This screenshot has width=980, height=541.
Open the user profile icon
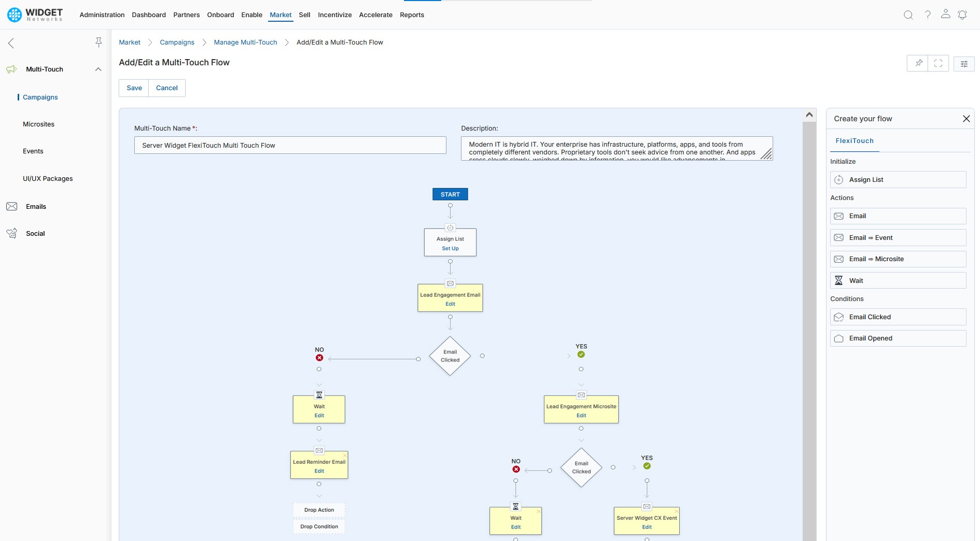pos(945,15)
